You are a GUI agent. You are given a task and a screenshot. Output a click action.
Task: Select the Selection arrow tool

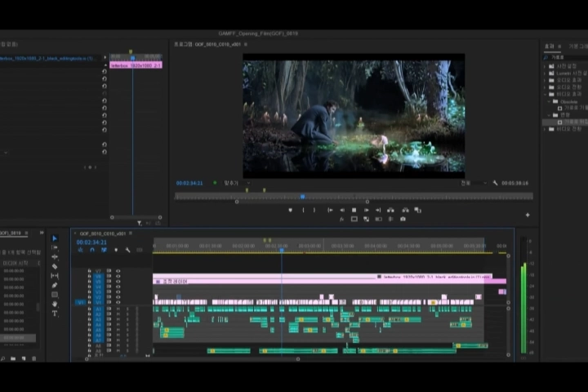(55, 238)
